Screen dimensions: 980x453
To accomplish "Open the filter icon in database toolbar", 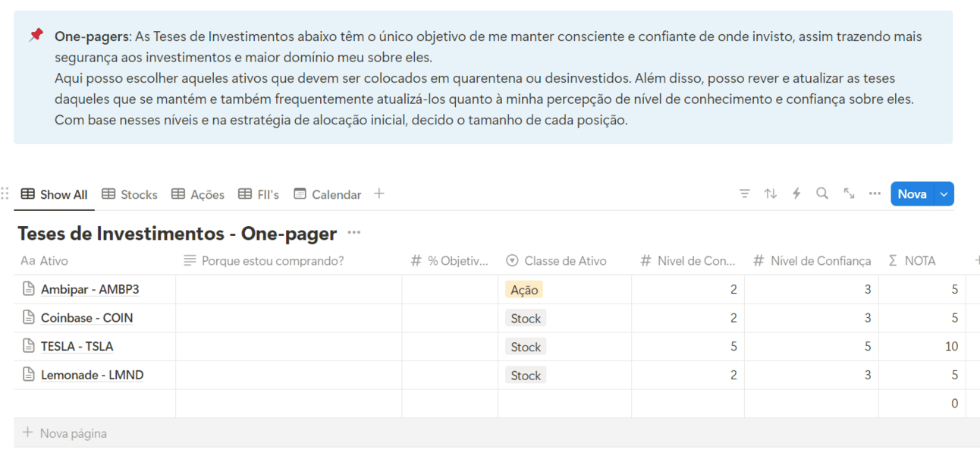I will (x=744, y=193).
